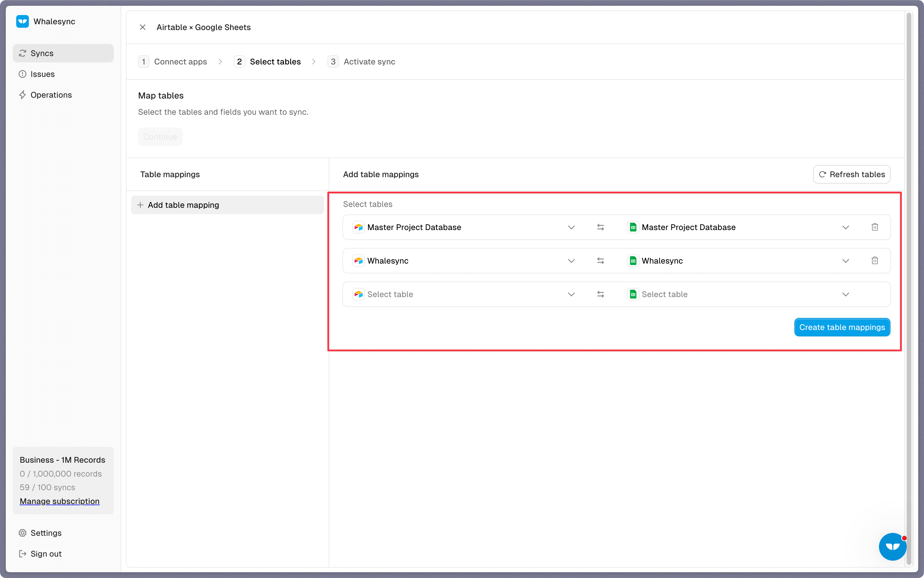Click the Sign out arrow icon
924x578 pixels.
click(x=23, y=553)
